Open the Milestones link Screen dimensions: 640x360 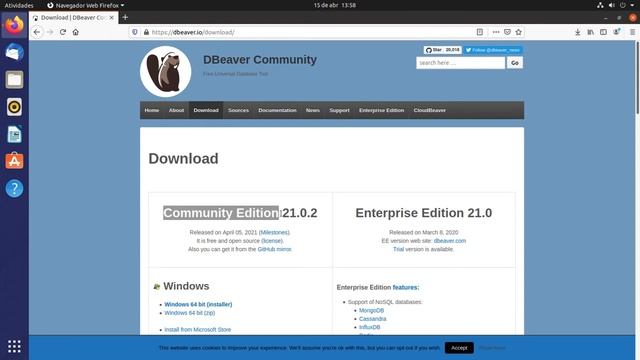click(x=274, y=232)
